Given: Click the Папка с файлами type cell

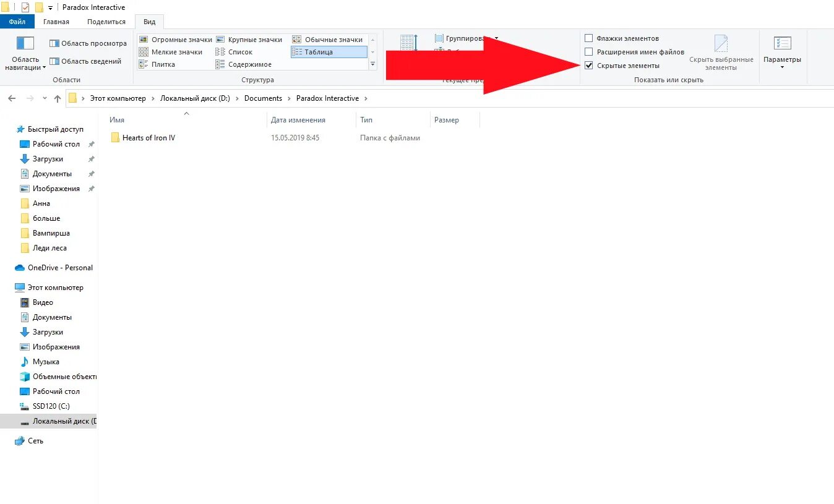Looking at the screenshot, I should coord(390,138).
